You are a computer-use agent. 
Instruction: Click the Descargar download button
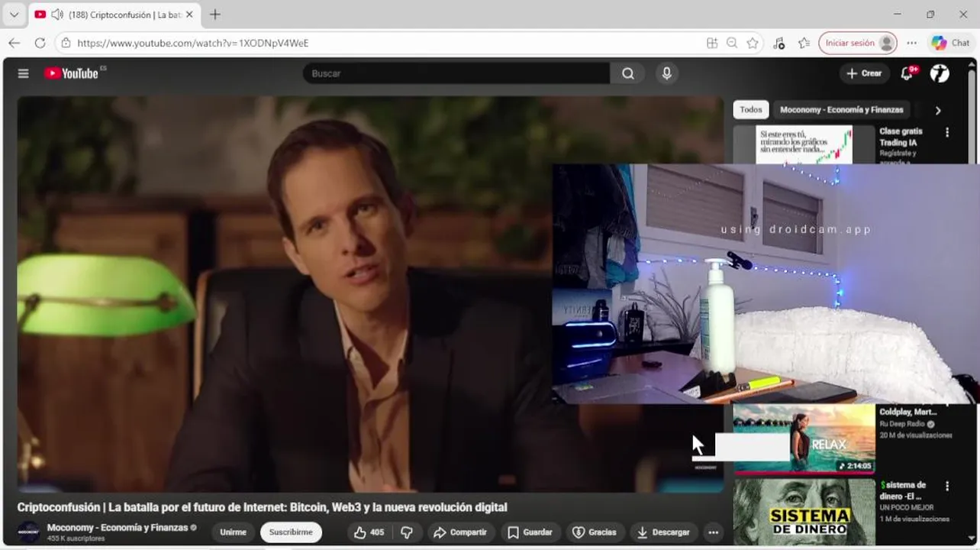click(x=664, y=532)
